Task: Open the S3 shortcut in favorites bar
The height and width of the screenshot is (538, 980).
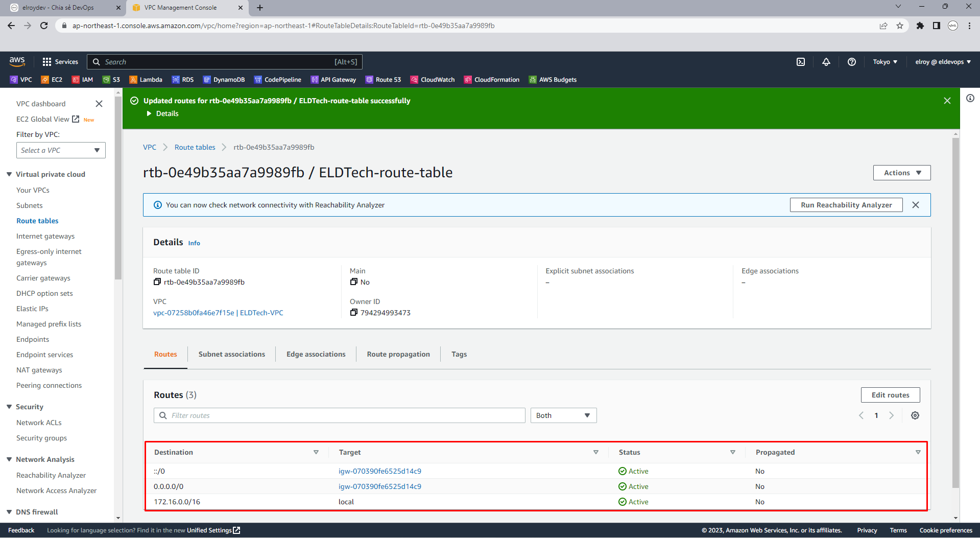Action: point(111,80)
